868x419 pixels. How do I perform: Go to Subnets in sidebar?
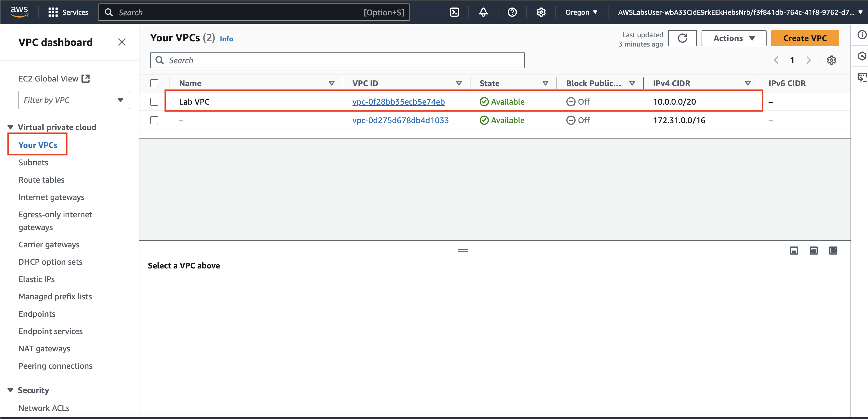click(x=33, y=162)
